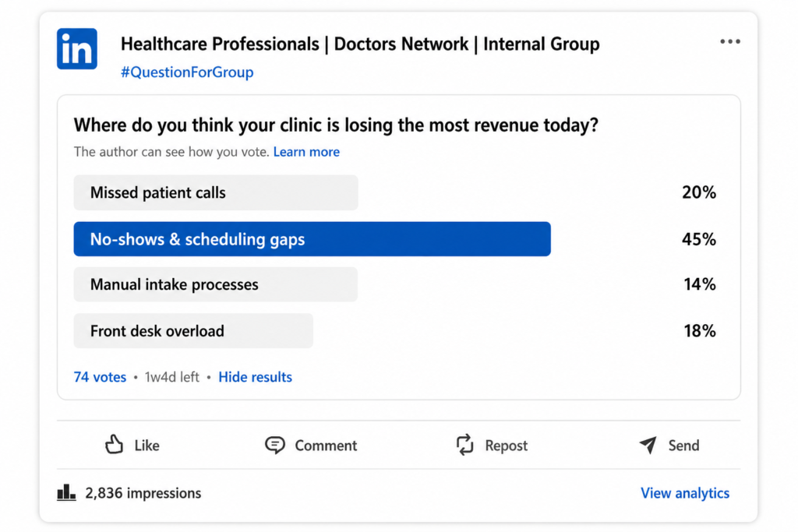Click the Send button label
798x532 pixels.
point(683,446)
